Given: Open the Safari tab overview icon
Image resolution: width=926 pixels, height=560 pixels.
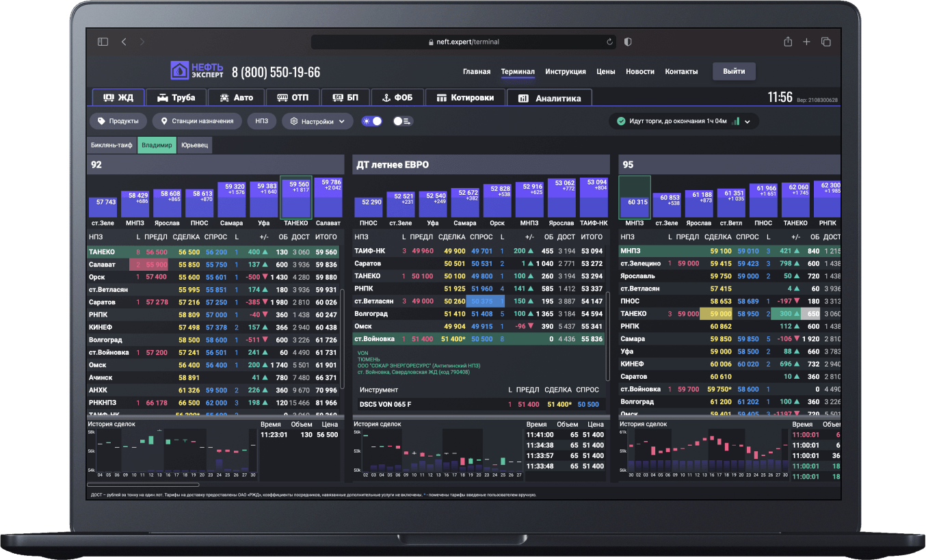Looking at the screenshot, I should pos(826,42).
